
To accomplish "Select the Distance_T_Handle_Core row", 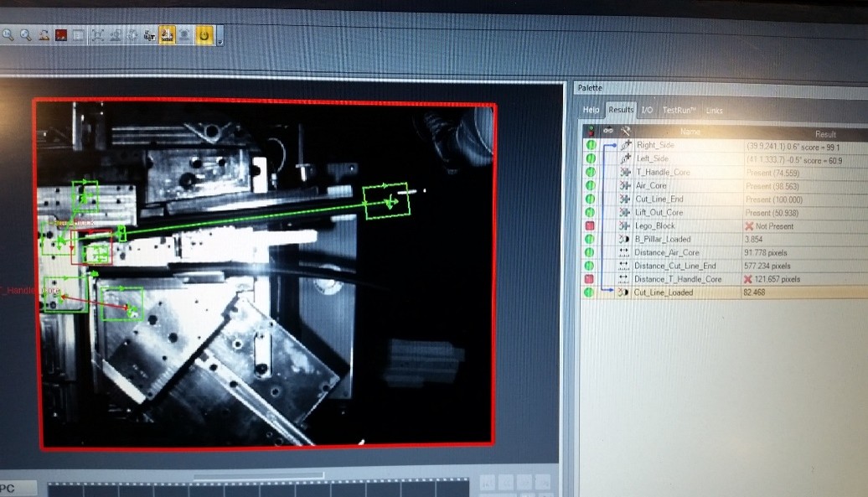I will coord(677,279).
